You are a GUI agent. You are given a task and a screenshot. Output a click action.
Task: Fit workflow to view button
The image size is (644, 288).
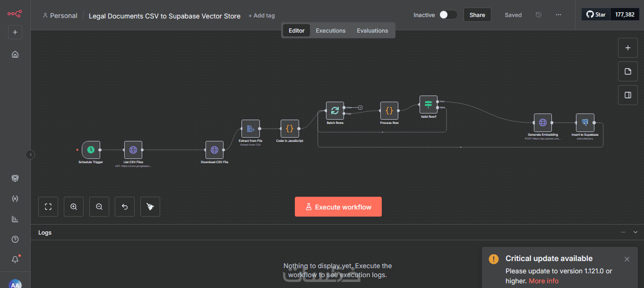(x=48, y=207)
